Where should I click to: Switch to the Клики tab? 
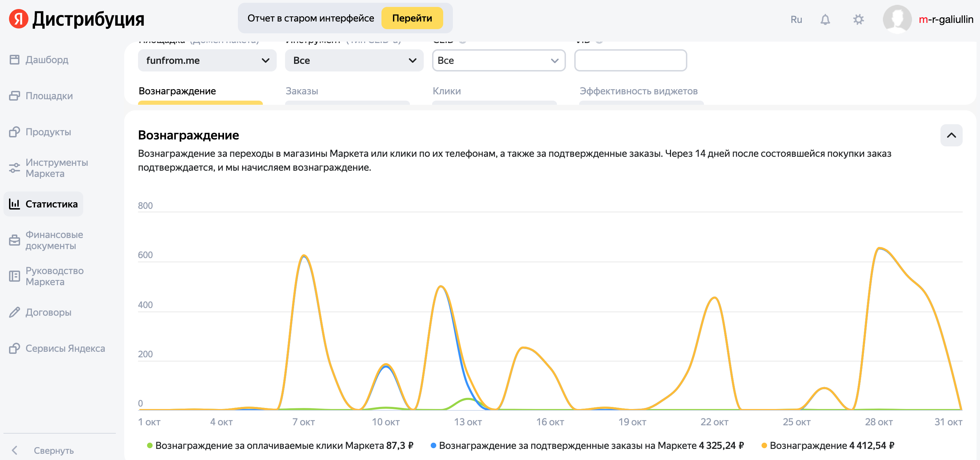pos(447,91)
